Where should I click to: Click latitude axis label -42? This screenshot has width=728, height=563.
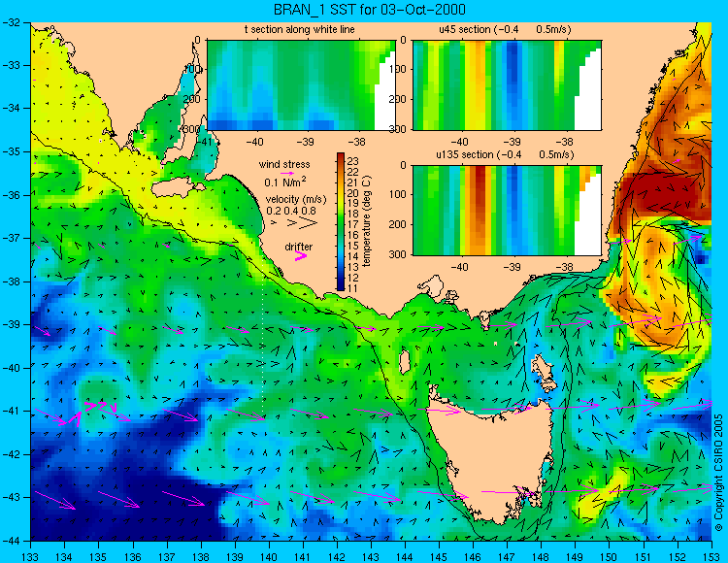(x=11, y=454)
